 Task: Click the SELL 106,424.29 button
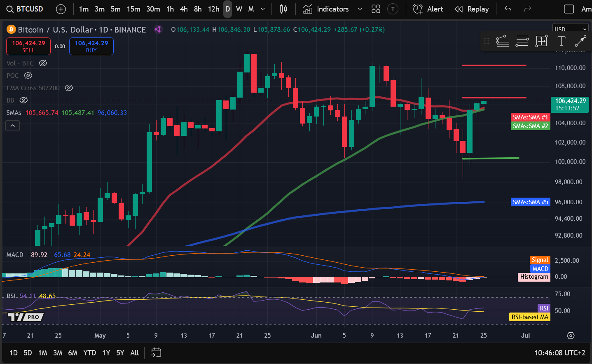click(28, 46)
